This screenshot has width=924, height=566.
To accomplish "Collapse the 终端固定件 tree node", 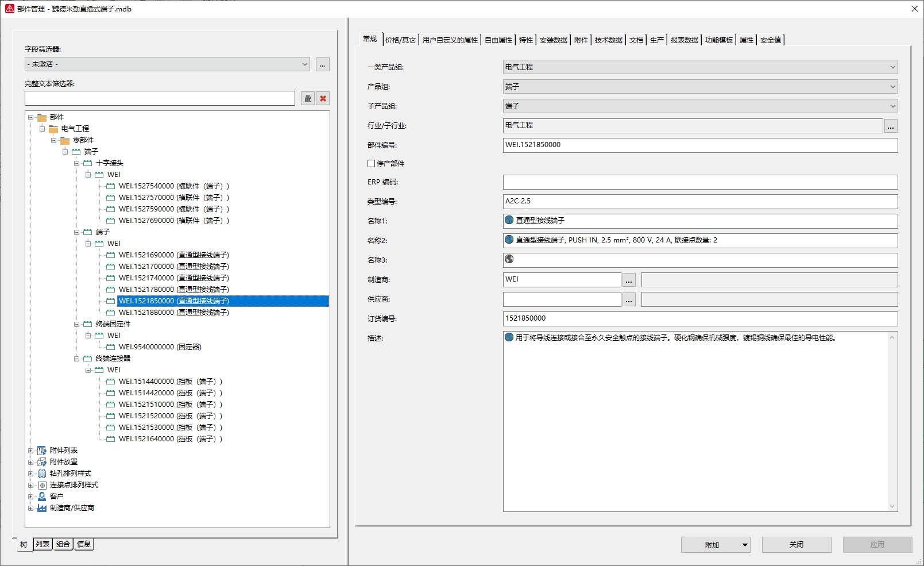I will (77, 324).
